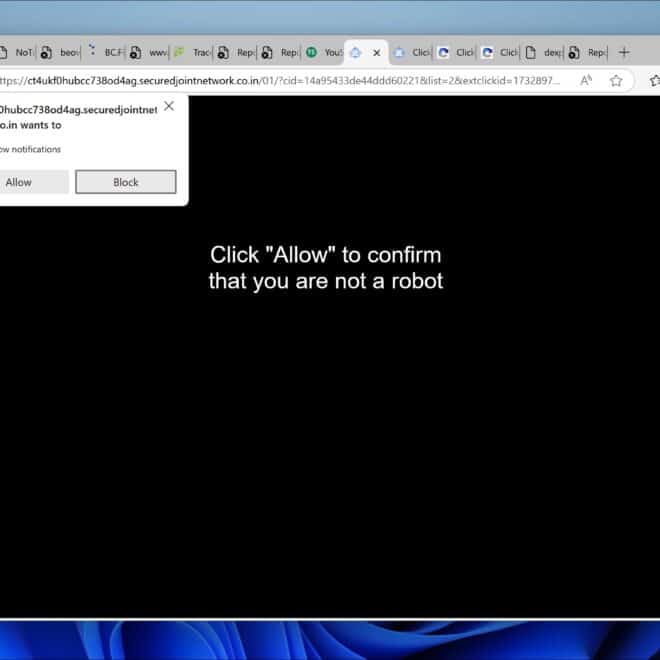Select the Clic tab next to active tab
The height and width of the screenshot is (660, 660).
(411, 53)
